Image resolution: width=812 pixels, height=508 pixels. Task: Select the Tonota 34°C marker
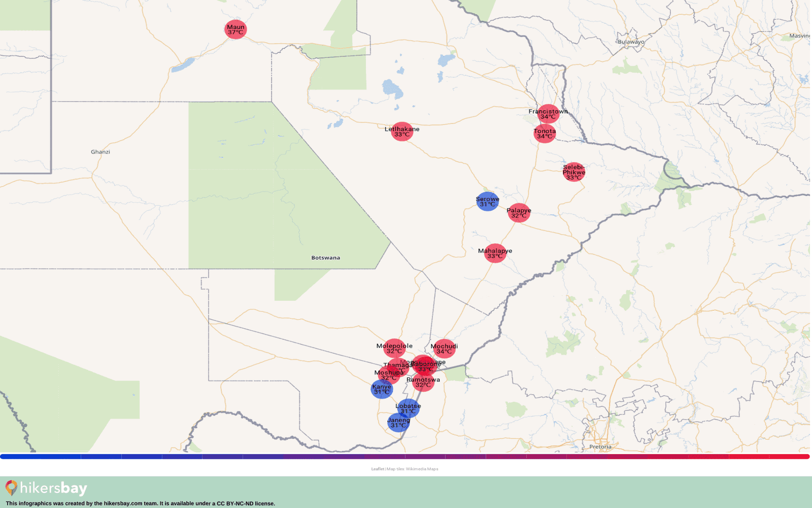click(545, 134)
